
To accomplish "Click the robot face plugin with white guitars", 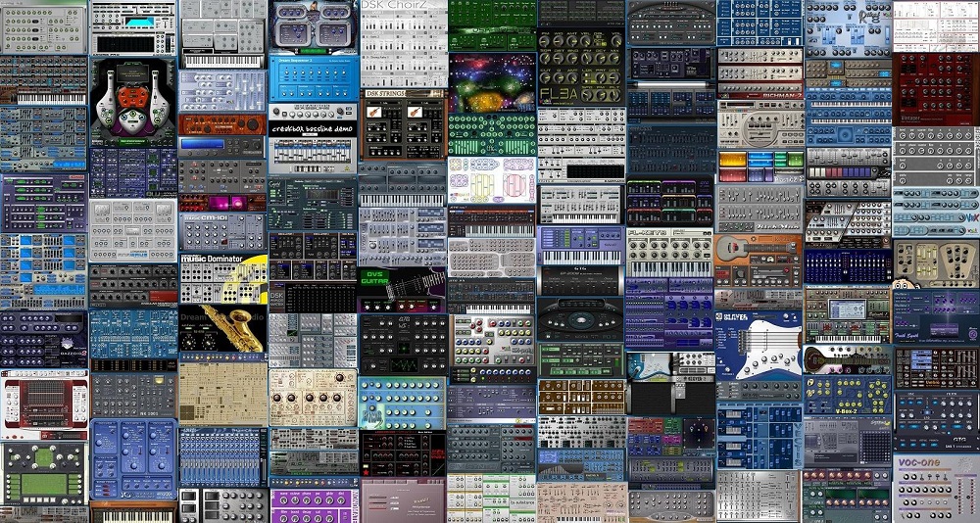I will [132, 100].
